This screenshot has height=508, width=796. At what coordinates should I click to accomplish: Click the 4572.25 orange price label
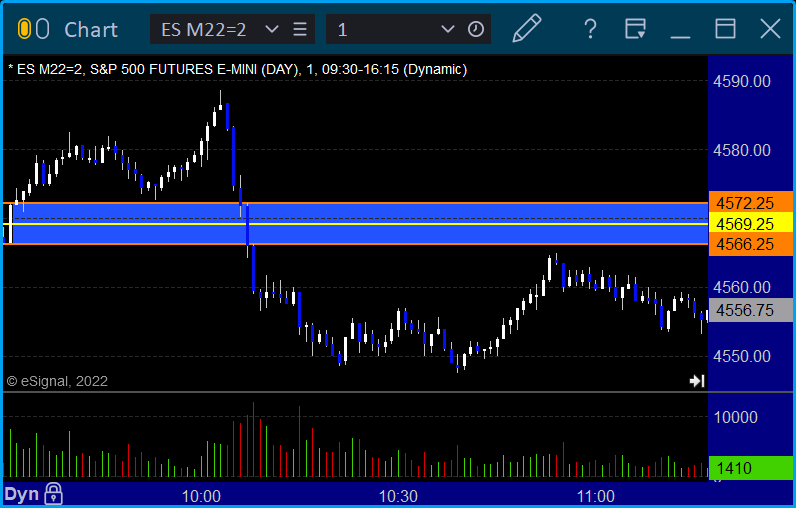(750, 203)
